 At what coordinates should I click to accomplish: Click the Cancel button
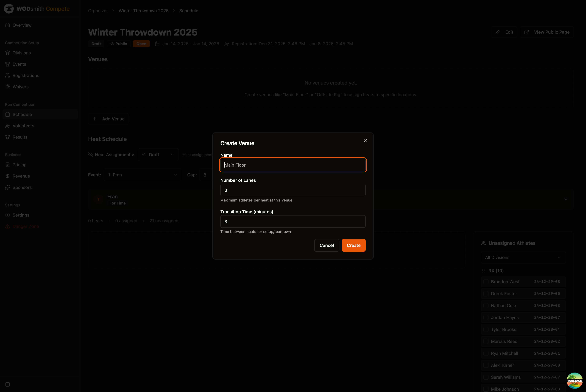(326, 245)
